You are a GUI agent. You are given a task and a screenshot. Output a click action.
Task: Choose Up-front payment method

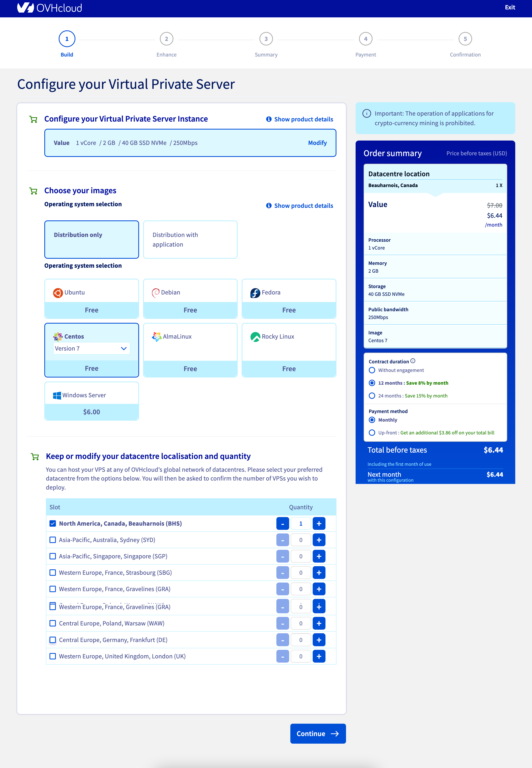point(372,433)
